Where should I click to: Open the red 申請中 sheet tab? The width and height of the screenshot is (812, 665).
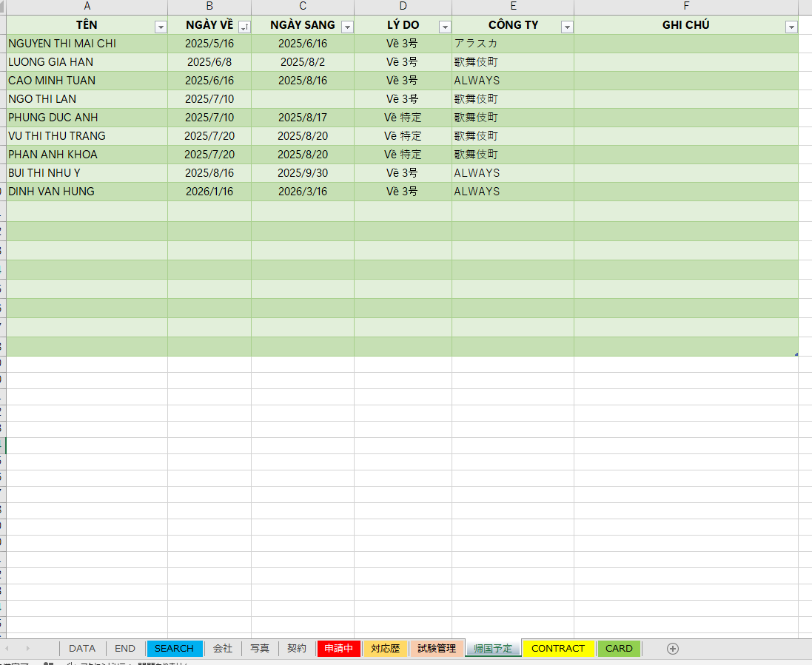339,649
